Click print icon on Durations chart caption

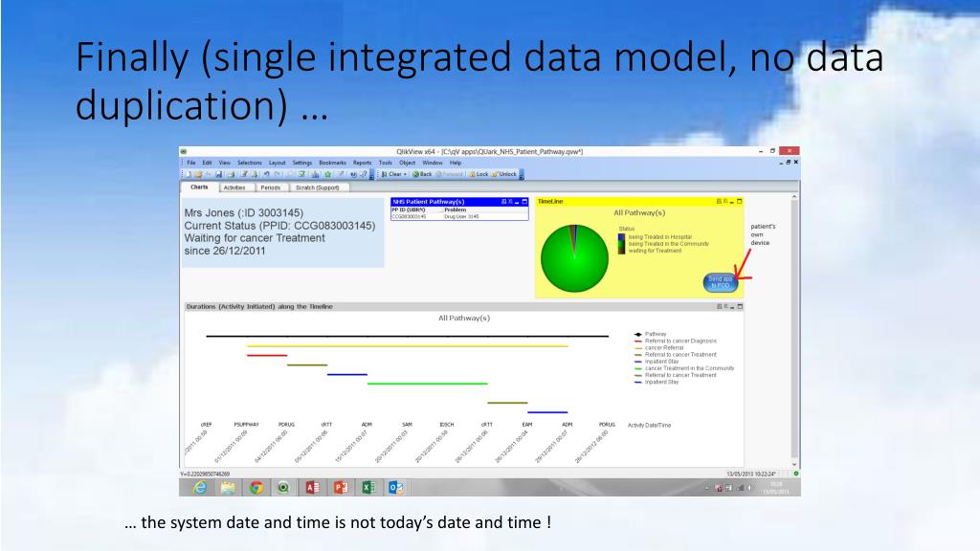pos(720,307)
